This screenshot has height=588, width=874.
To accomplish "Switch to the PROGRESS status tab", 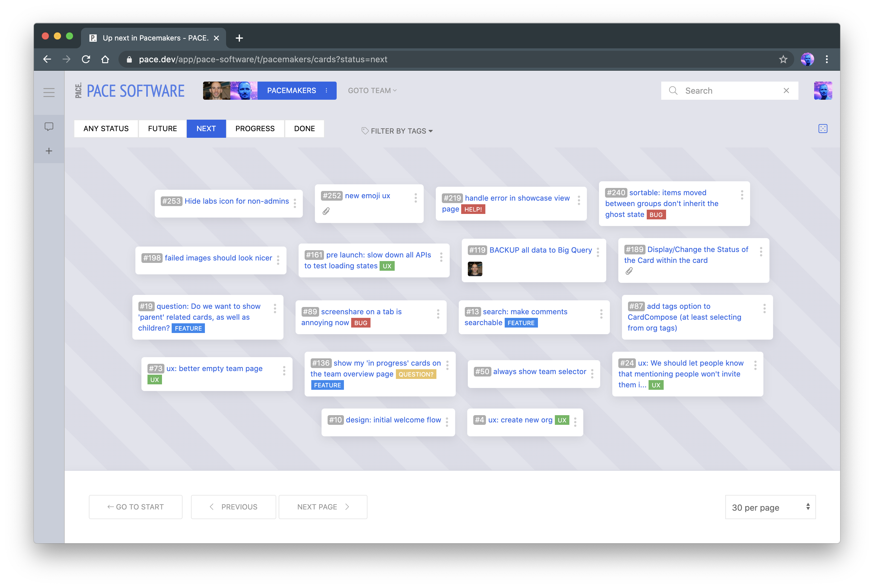I will (x=255, y=129).
